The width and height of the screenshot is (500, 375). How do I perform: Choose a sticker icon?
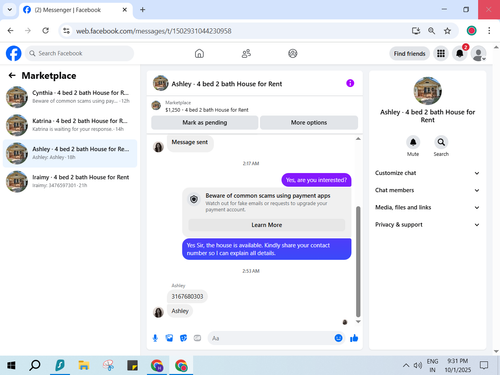click(183, 338)
